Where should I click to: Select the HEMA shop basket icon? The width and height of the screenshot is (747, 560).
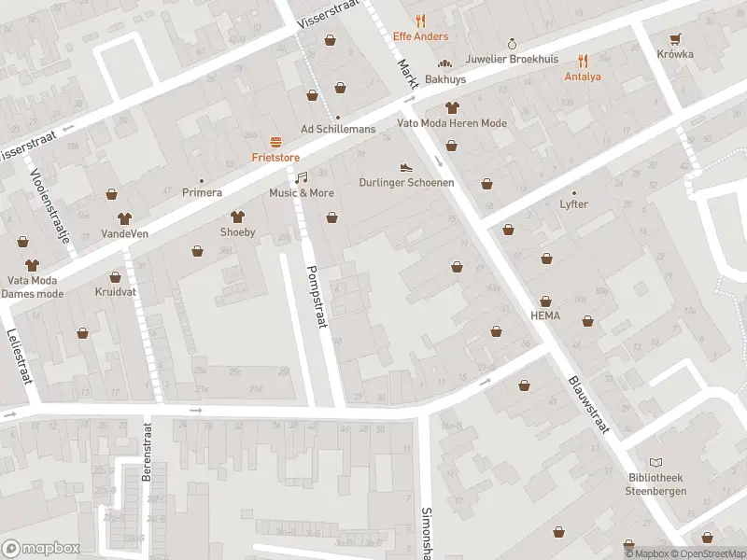(x=545, y=301)
